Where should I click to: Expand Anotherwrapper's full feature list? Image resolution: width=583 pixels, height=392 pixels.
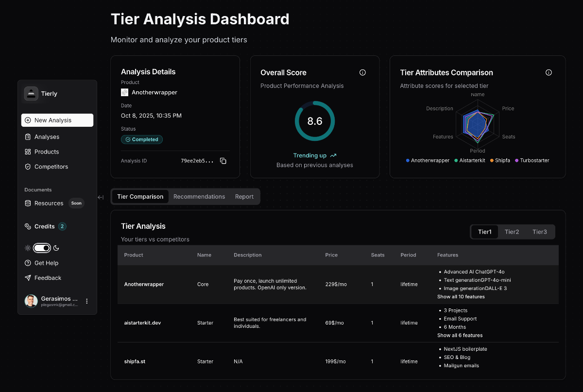point(461,296)
